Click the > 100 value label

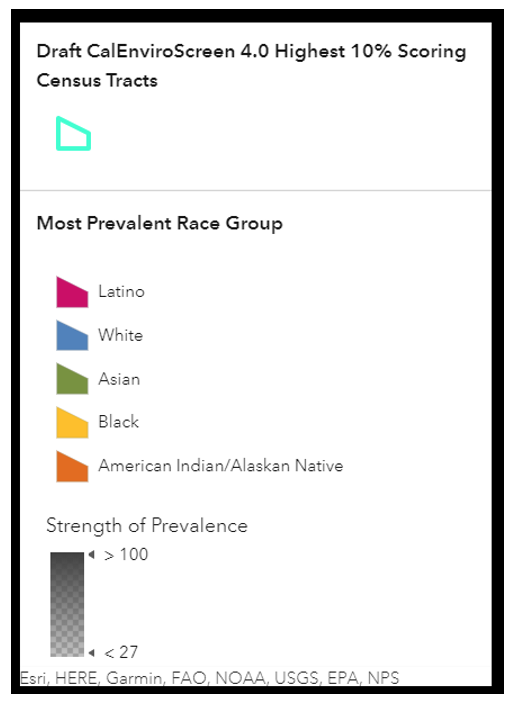coord(126,555)
